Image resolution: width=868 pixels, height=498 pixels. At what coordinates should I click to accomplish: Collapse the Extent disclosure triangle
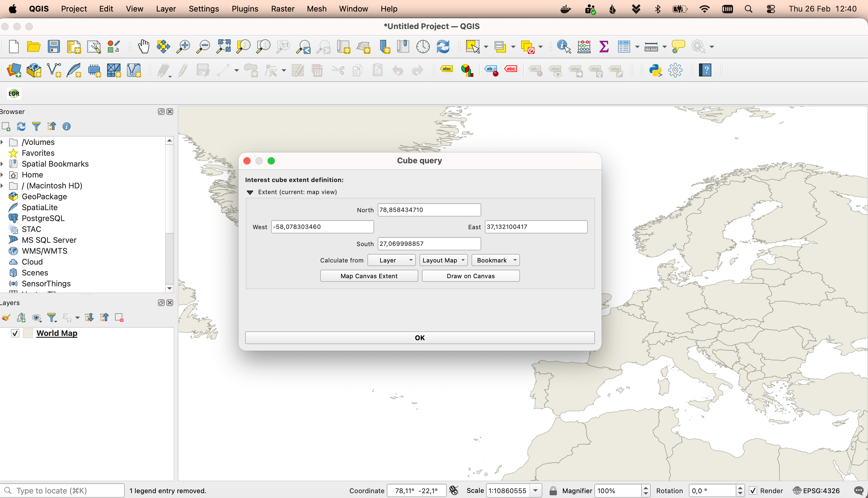tap(250, 192)
